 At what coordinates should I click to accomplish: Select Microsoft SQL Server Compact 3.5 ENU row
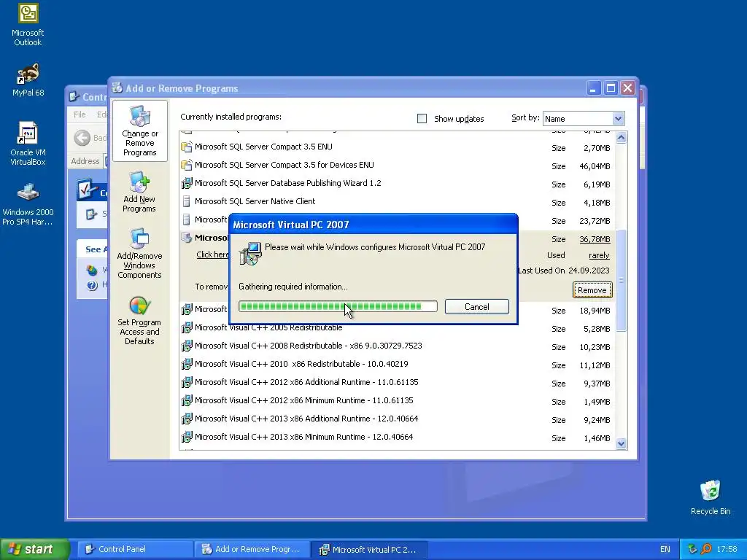click(397, 147)
